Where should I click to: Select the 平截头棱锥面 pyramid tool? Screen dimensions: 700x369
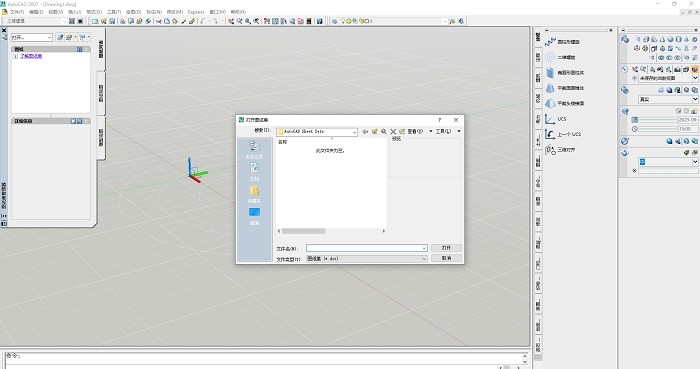pyautogui.click(x=564, y=103)
